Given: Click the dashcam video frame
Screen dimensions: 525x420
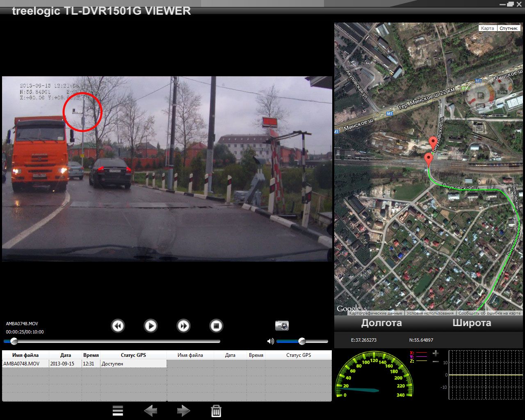Looking at the screenshot, I should (x=167, y=169).
